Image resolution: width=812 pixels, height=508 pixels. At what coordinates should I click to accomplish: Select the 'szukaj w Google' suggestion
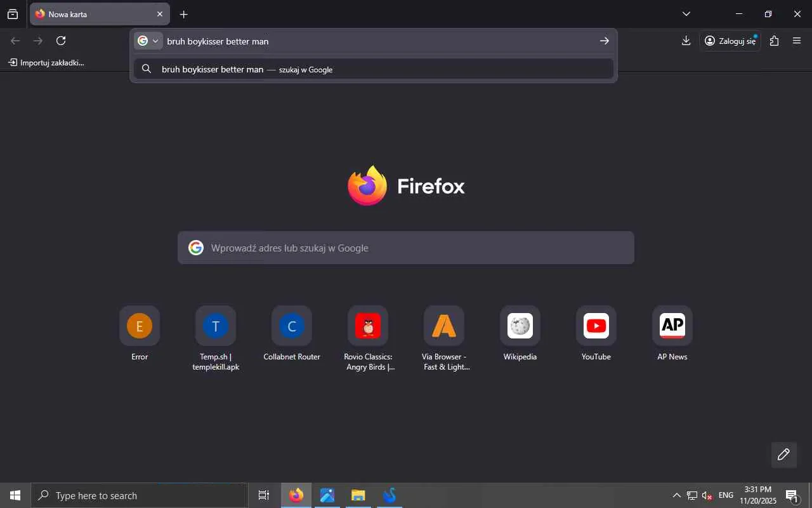pyautogui.click(x=374, y=69)
